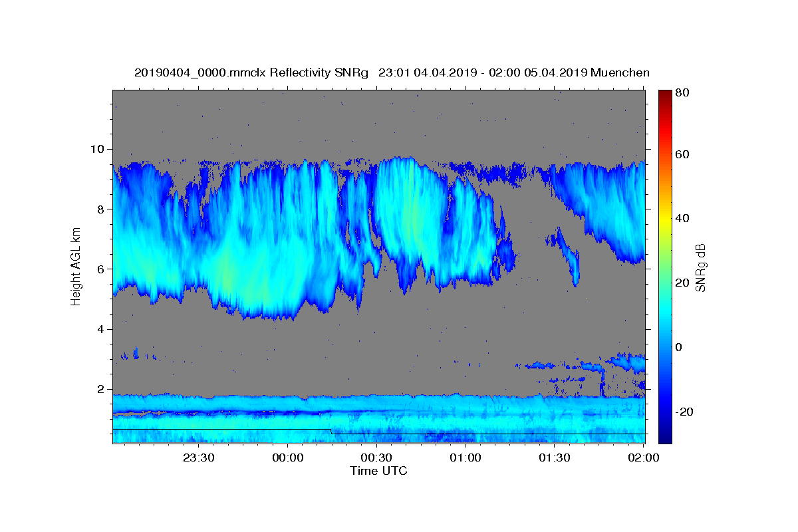Click the yellow band of the colorbar

(665, 219)
